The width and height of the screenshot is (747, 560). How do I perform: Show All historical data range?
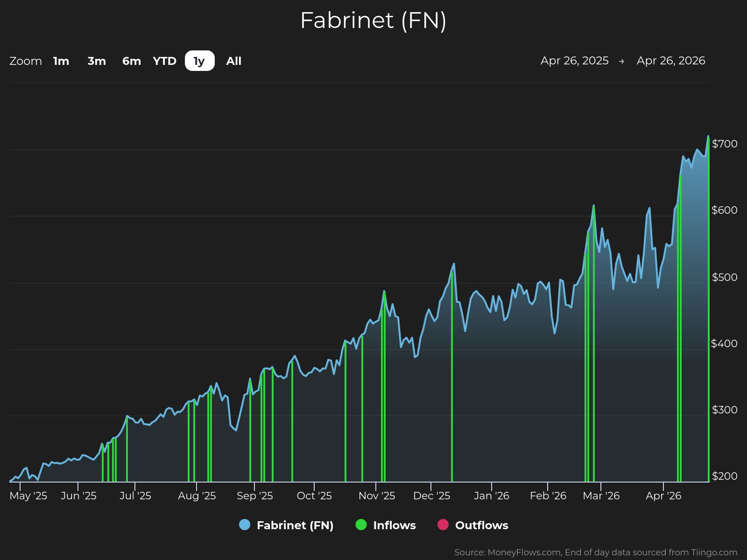[x=233, y=61]
